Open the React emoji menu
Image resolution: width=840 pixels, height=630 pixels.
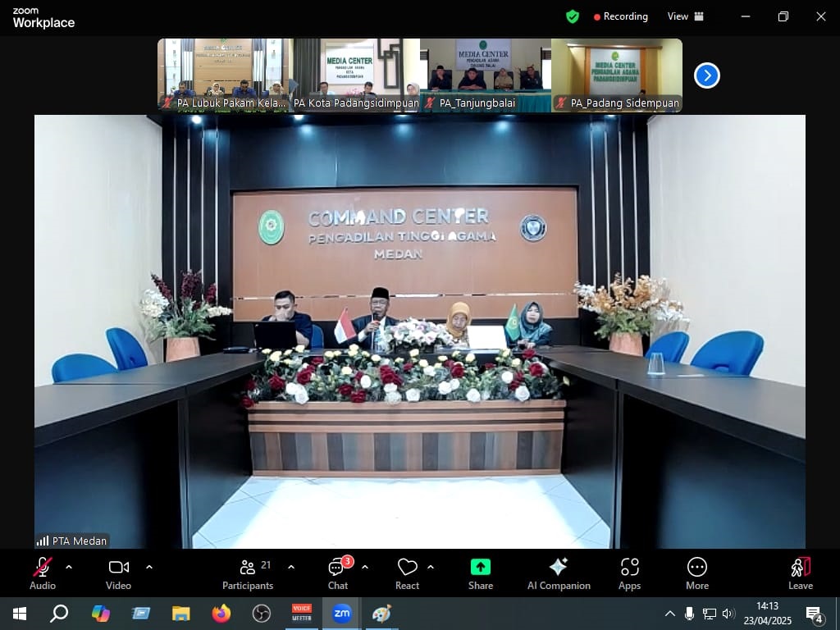(x=407, y=573)
